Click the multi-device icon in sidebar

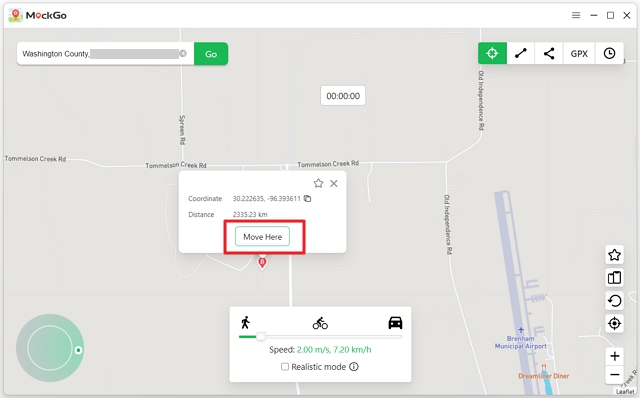click(x=614, y=278)
